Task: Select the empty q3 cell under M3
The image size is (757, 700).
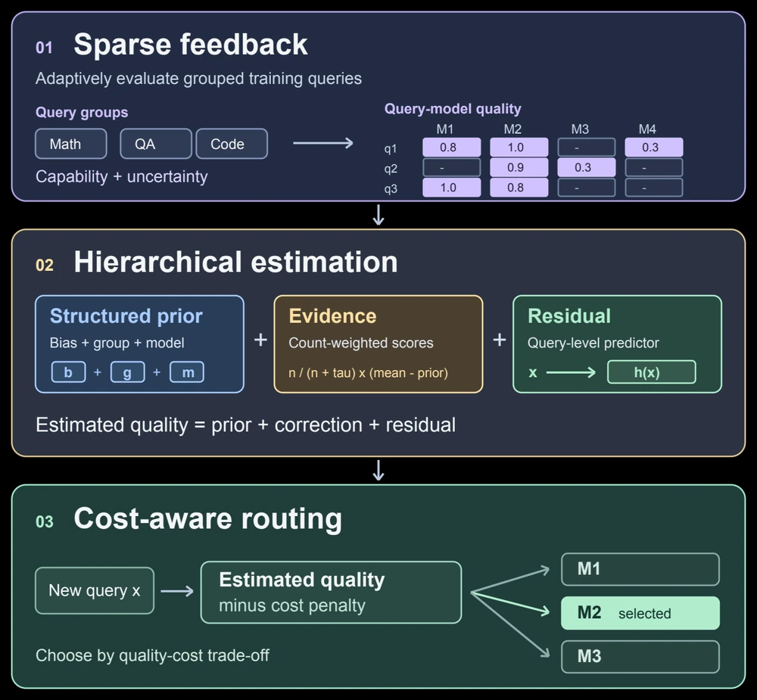Action: 587,188
